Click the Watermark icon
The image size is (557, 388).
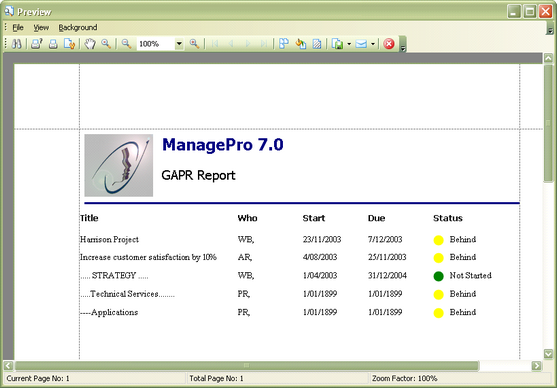tap(317, 44)
